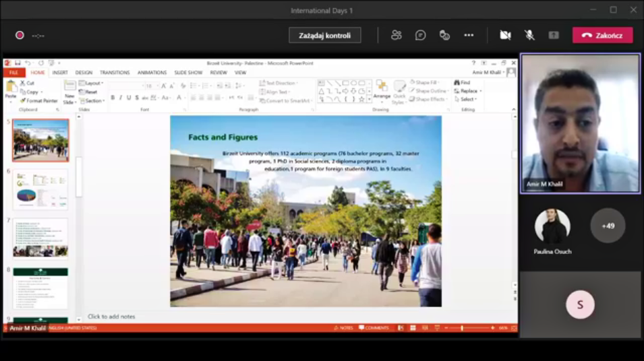Open more actions ellipsis in meeting toolbar

469,35
